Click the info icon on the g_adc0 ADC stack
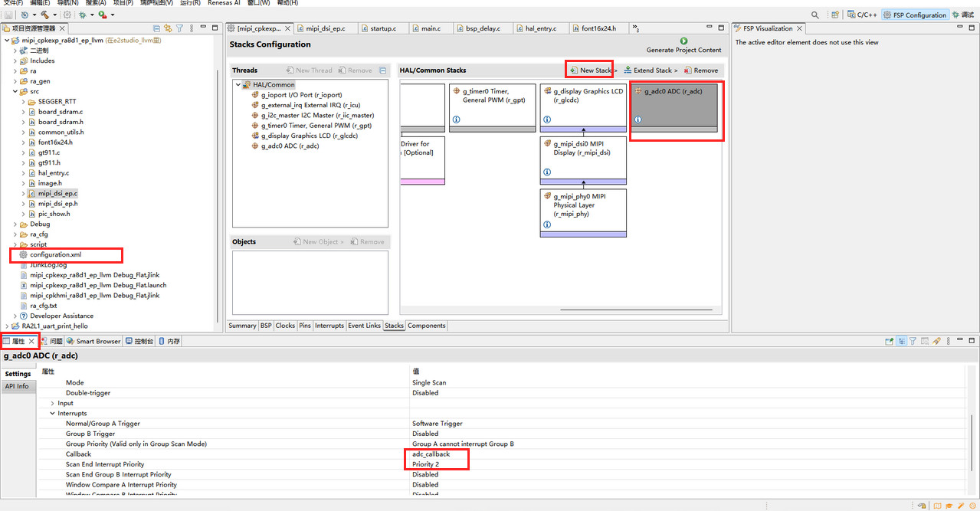Viewport: 980px width, 511px height. [637, 120]
